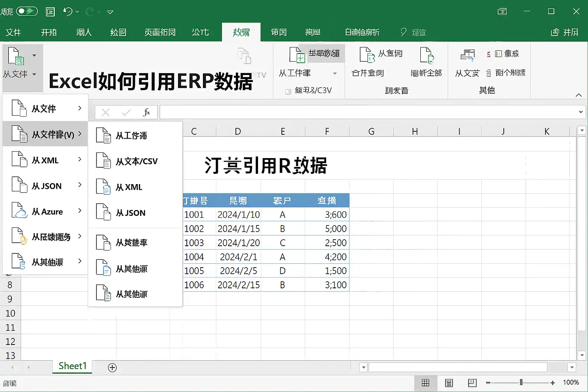588x392 pixels.
Task: Choose 从 JSON in the submenu
Action: pos(130,213)
